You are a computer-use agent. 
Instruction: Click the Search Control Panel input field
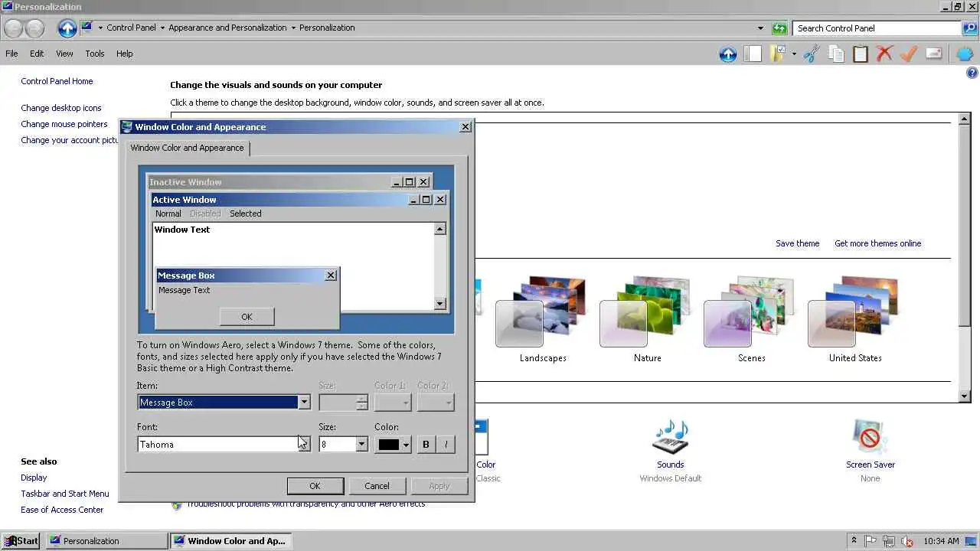(x=877, y=28)
